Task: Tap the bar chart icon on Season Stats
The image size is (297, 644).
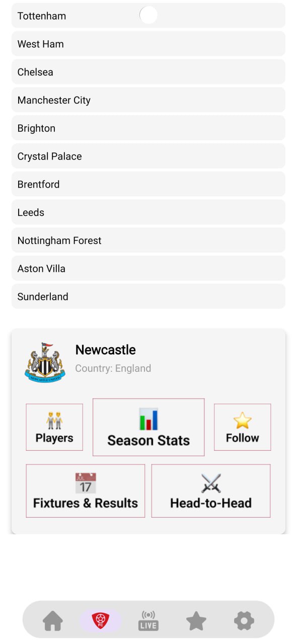Action: pos(148,419)
